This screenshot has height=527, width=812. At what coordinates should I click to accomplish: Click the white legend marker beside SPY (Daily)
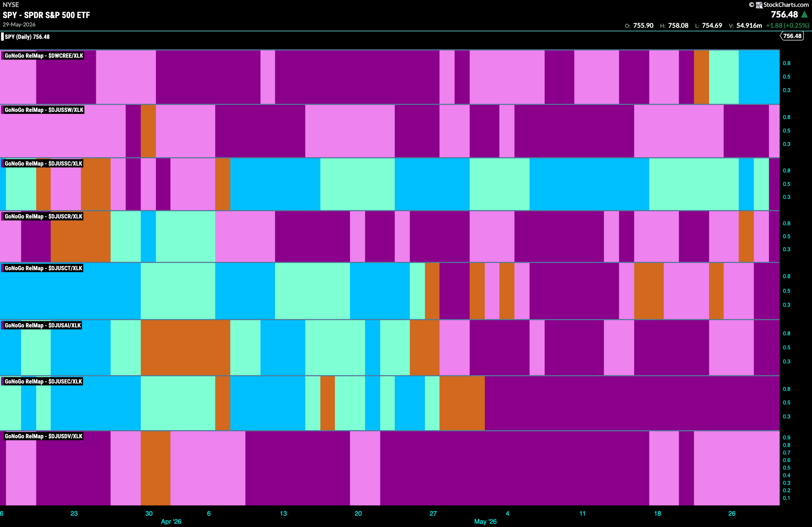(x=3, y=36)
